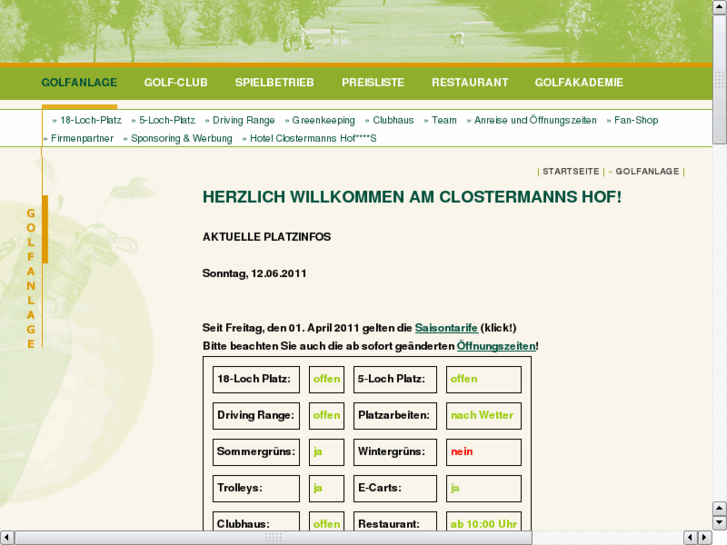Click the ja status next to E-Carts
The width and height of the screenshot is (727, 545).
[484, 488]
